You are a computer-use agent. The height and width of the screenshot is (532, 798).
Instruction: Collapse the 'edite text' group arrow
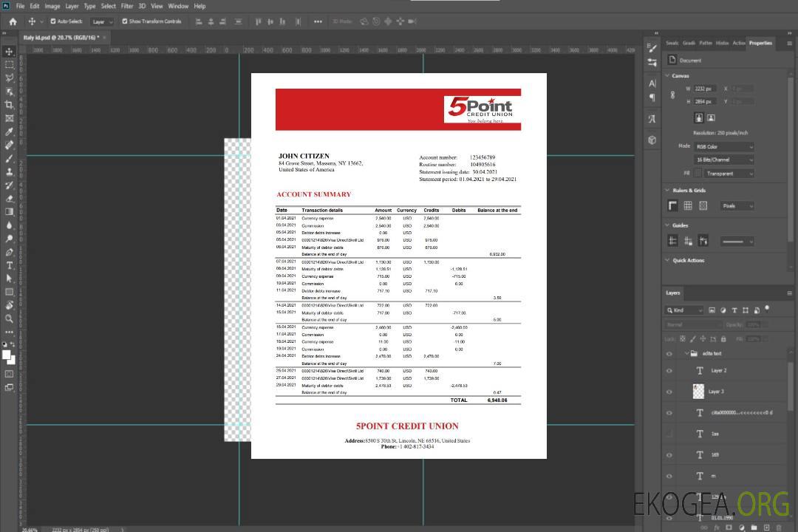[x=686, y=353]
